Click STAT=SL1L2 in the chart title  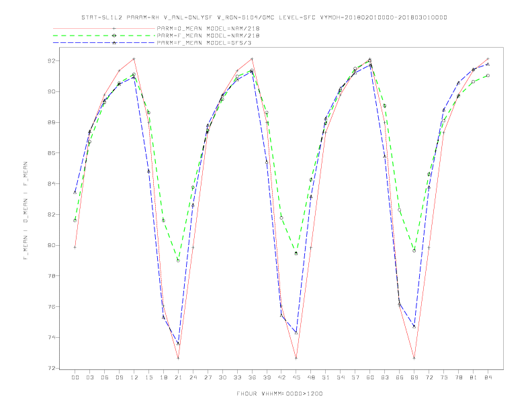coord(102,17)
